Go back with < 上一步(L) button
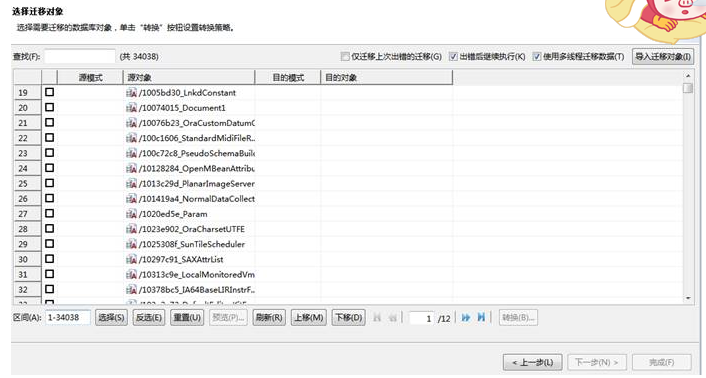Viewport: 706px width, 378px height. (x=533, y=362)
